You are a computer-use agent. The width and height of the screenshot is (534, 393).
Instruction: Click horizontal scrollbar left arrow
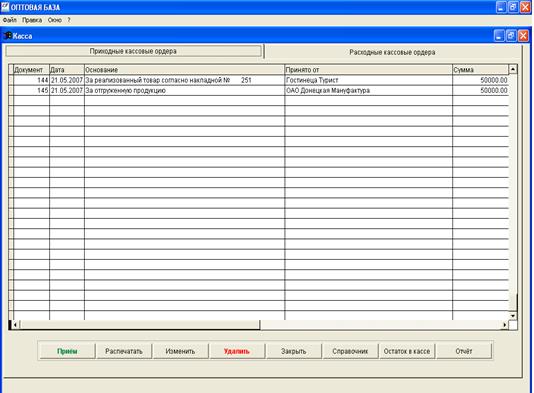[15, 325]
